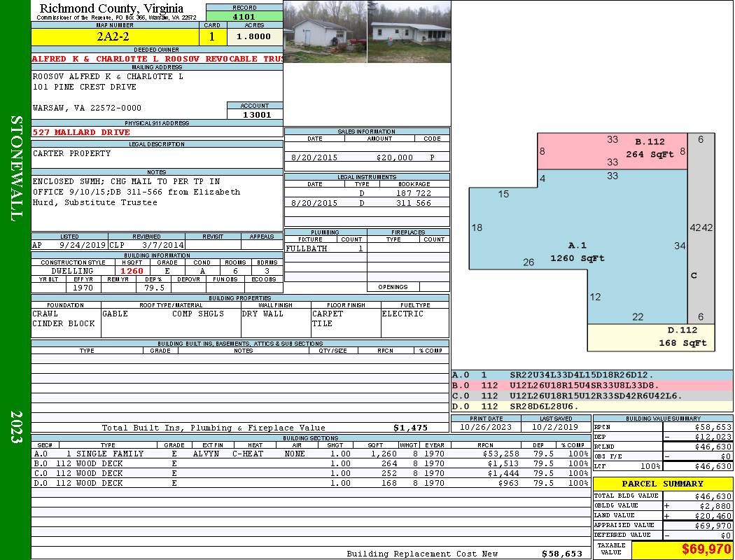Click effective year 1970 in Building Information
The image size is (735, 560).
pos(83,288)
